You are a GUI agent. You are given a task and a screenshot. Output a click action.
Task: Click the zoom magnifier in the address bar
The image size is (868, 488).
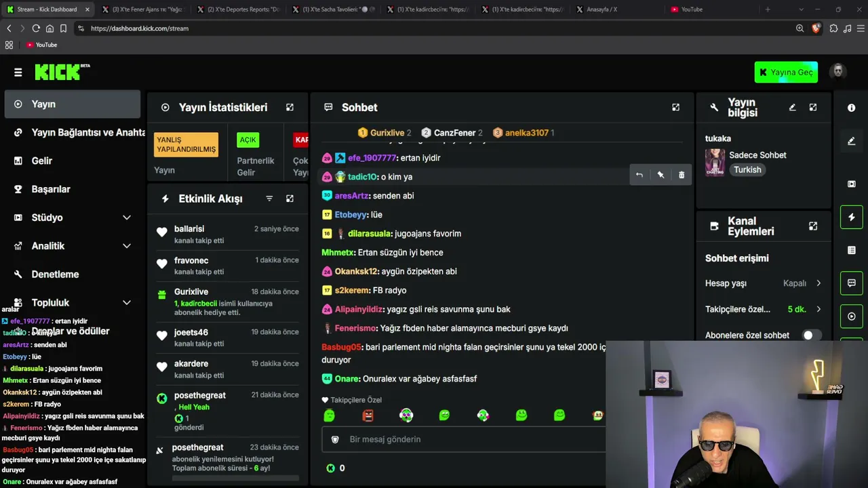tap(800, 28)
